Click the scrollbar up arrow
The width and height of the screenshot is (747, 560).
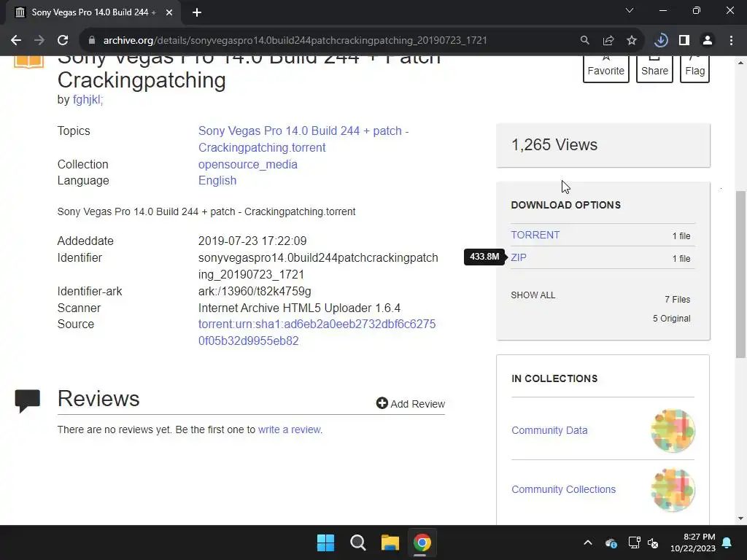tap(740, 63)
